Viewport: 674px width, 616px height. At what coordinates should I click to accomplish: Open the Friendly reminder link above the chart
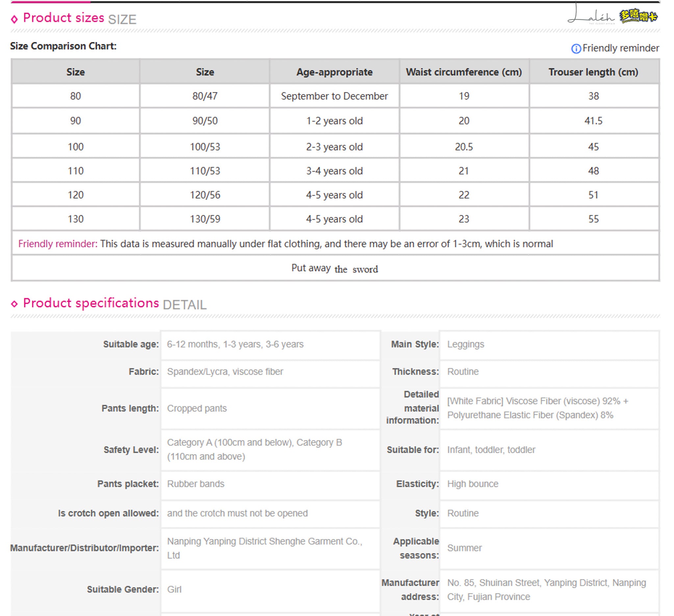[x=620, y=48]
